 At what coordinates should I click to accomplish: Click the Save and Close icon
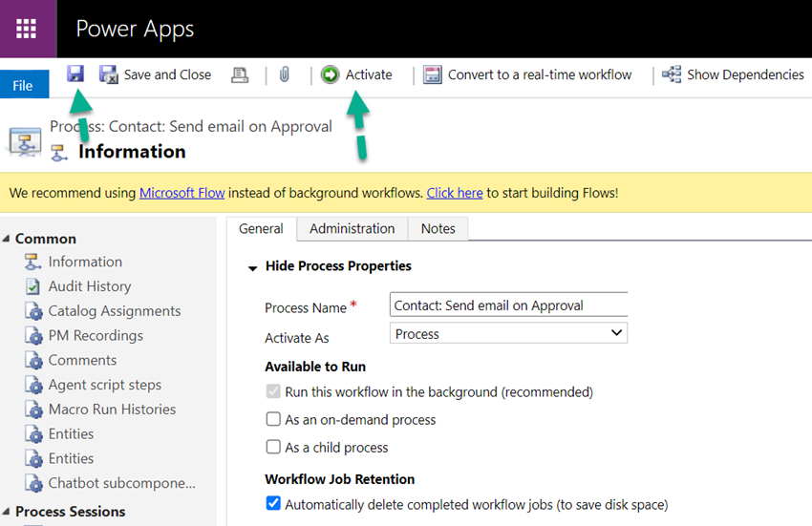(109, 74)
